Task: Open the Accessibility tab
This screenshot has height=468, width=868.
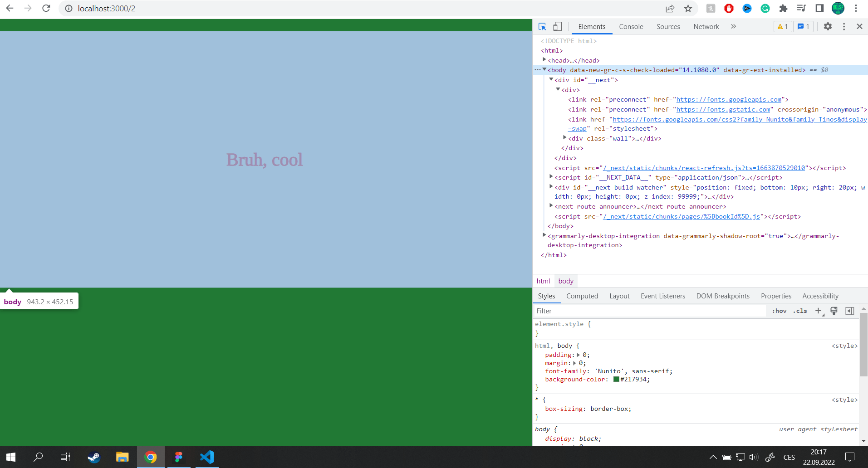Action: 820,296
